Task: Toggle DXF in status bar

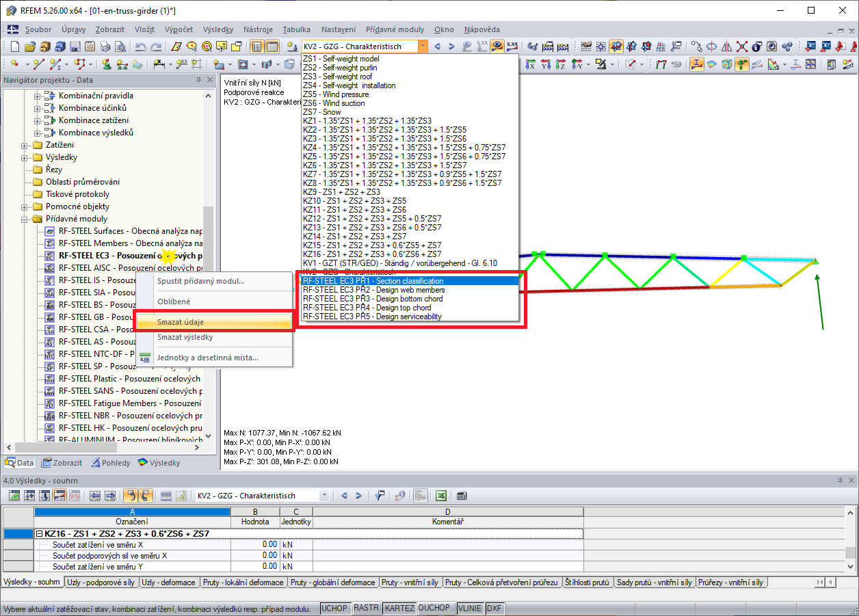Action: click(x=494, y=608)
